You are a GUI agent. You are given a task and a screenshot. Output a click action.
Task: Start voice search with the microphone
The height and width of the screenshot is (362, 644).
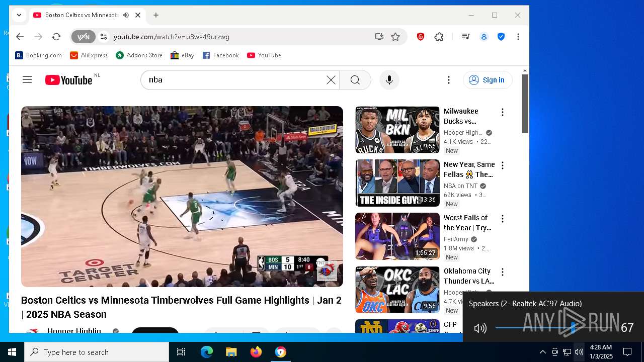[389, 80]
